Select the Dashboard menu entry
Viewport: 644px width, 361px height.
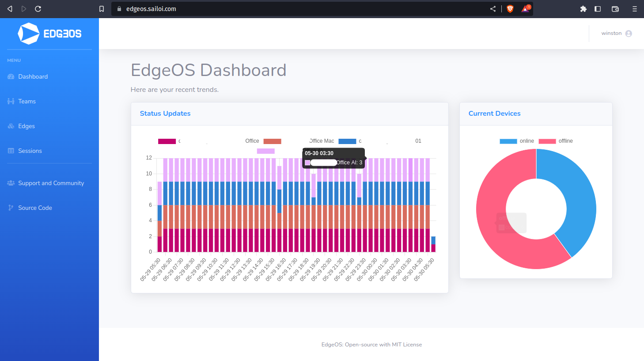(32, 76)
